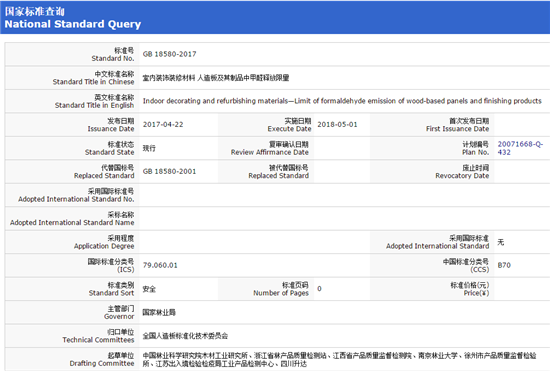Click the technical committee name 全国人造板标准化技术委员会
This screenshot has height=371, width=550.
pyautogui.click(x=185, y=336)
